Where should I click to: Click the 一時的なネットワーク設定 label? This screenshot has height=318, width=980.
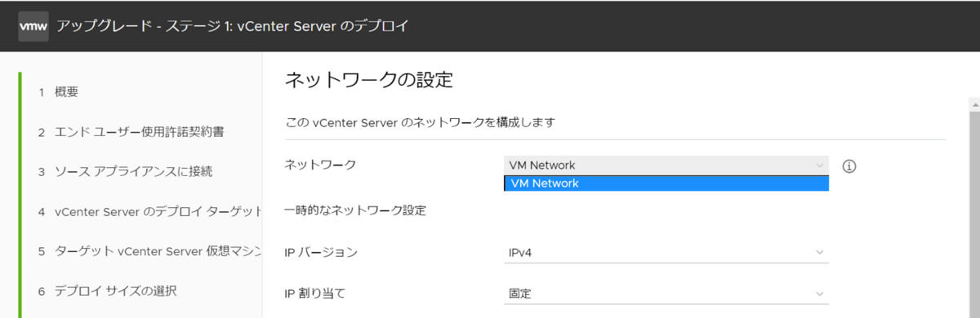coord(355,211)
